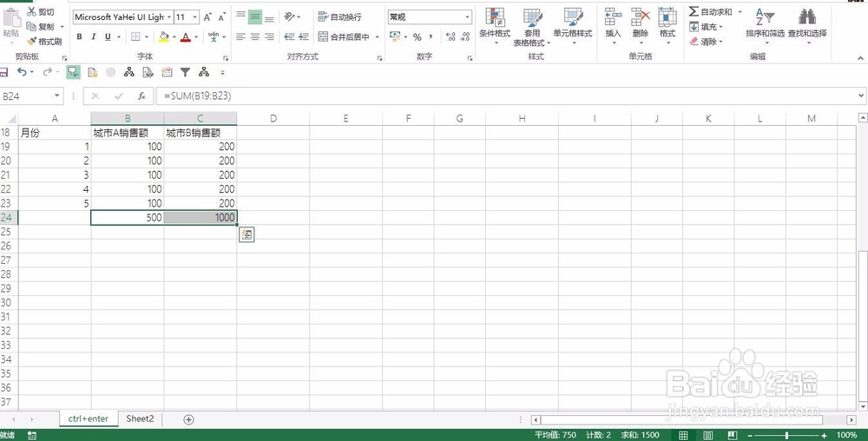
Task: Click Insert cells (插入) button
Action: (x=614, y=26)
